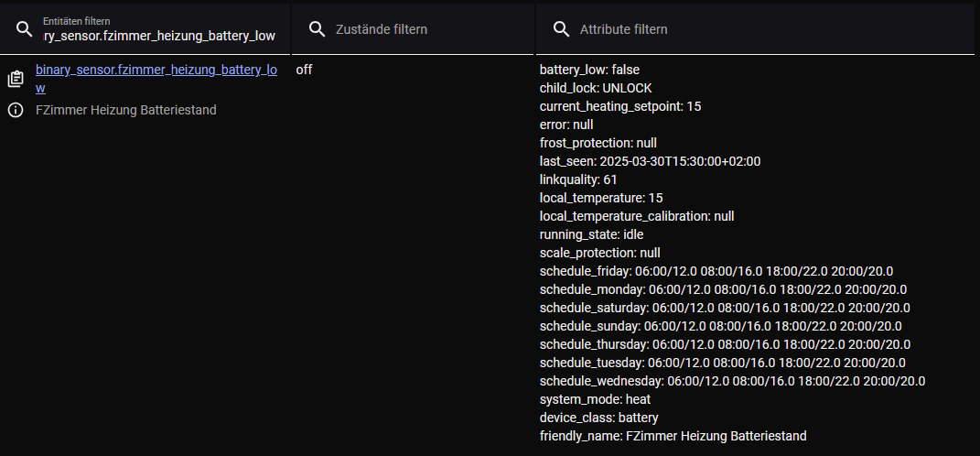980x456 pixels.
Task: Click the schedule_friday attribute line
Action: pos(716,271)
